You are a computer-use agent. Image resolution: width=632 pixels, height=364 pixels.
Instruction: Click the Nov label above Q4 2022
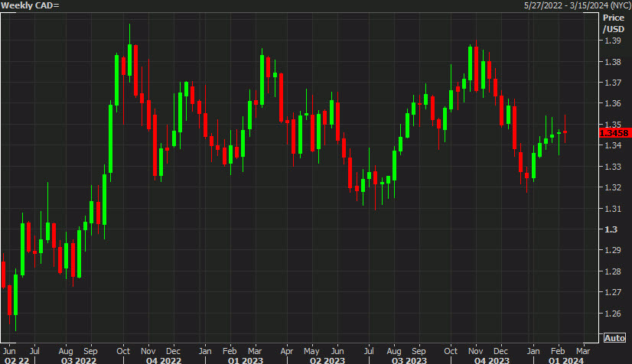point(148,351)
